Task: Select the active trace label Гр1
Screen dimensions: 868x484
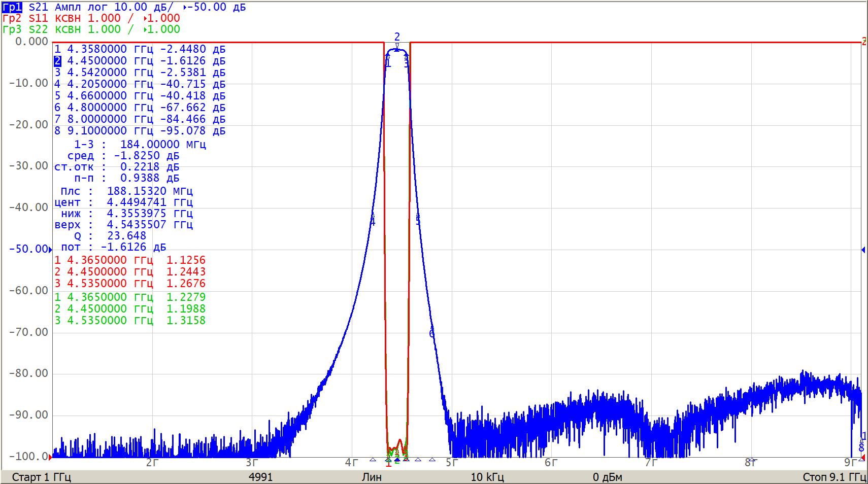Action: (x=12, y=7)
